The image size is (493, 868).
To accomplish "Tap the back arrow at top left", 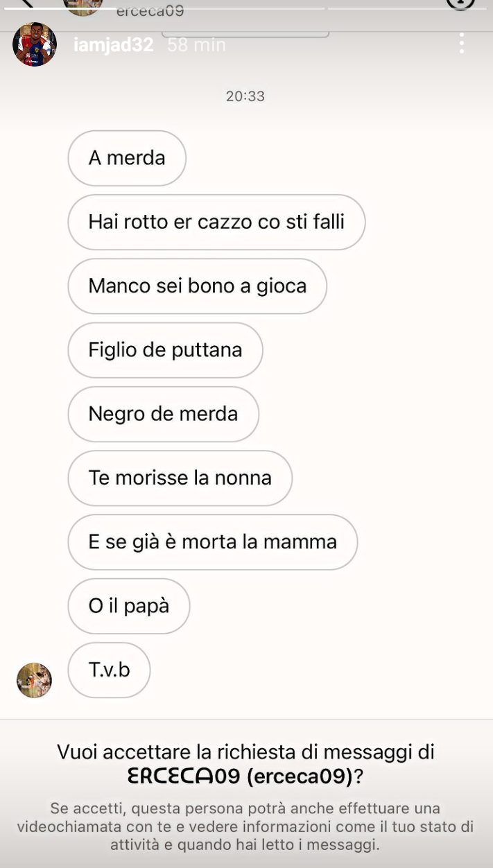I will 24,3.
